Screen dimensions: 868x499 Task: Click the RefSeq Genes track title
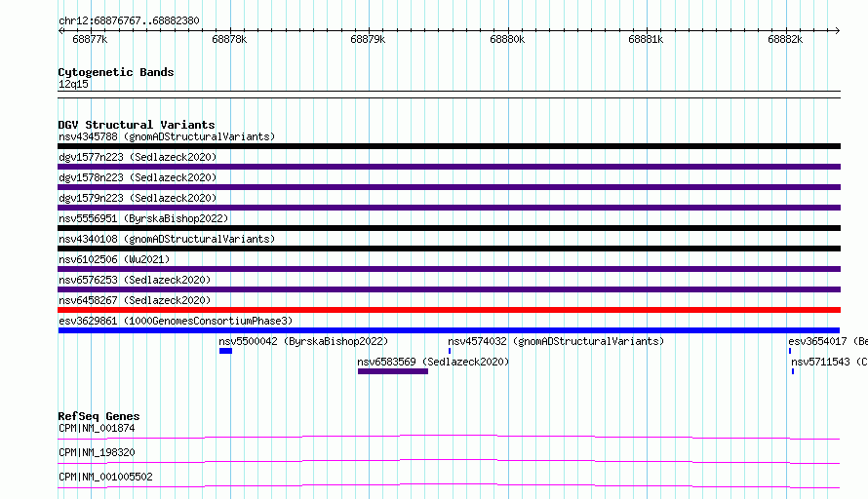(99, 416)
